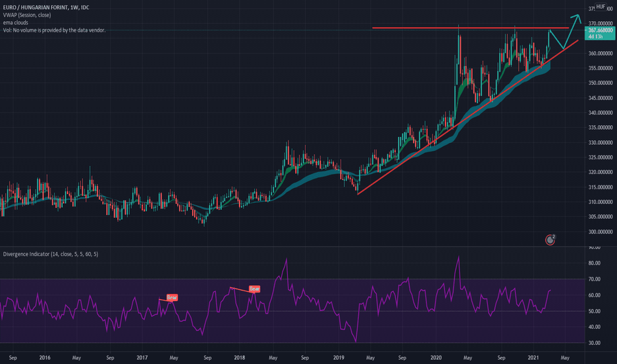617x364 pixels.
Task: Select the VWAP (Session, close) indicator legend
Action: [x=26, y=15]
